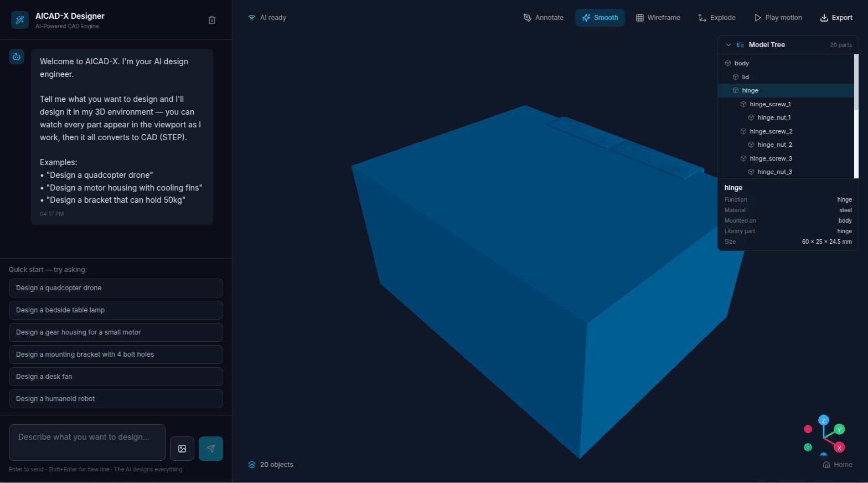The width and height of the screenshot is (868, 483).
Task: Toggle Smooth shading mode
Action: pyautogui.click(x=600, y=18)
